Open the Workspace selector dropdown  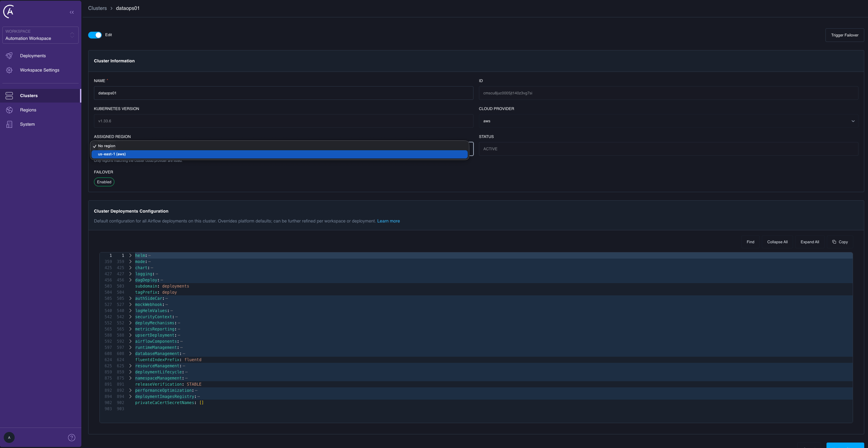[41, 35]
